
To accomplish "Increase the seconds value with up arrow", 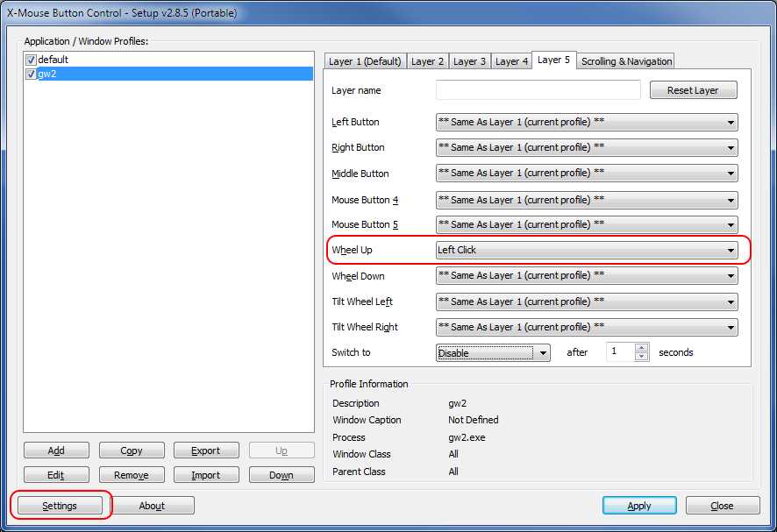I will [x=641, y=348].
